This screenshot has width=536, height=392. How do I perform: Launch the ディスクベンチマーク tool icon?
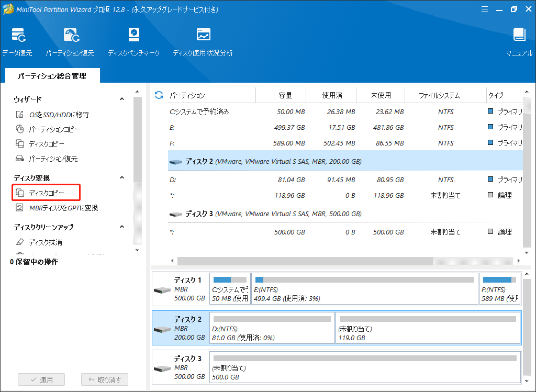[x=133, y=35]
